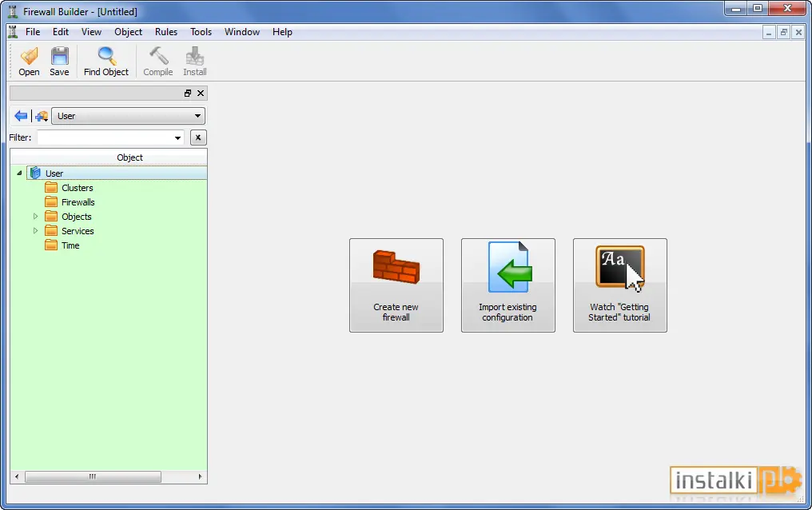
Task: Click Create new firewall button
Action: 396,285
